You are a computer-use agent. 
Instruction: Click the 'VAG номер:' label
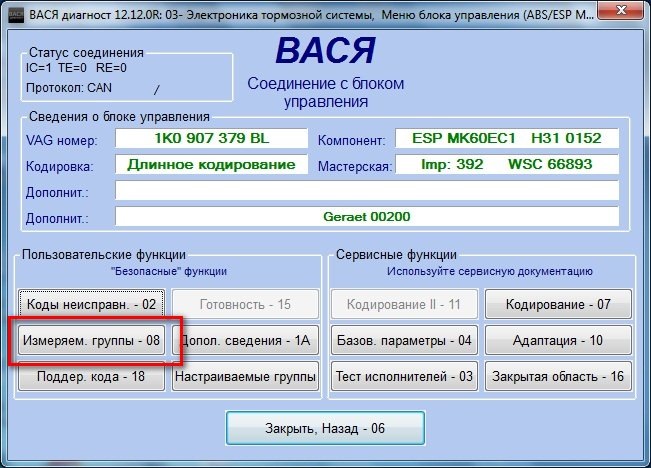click(62, 140)
